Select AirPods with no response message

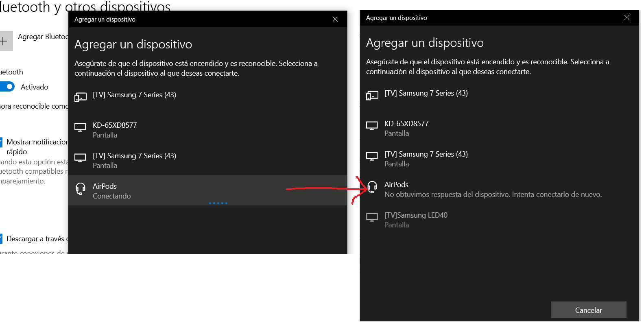[x=499, y=189]
